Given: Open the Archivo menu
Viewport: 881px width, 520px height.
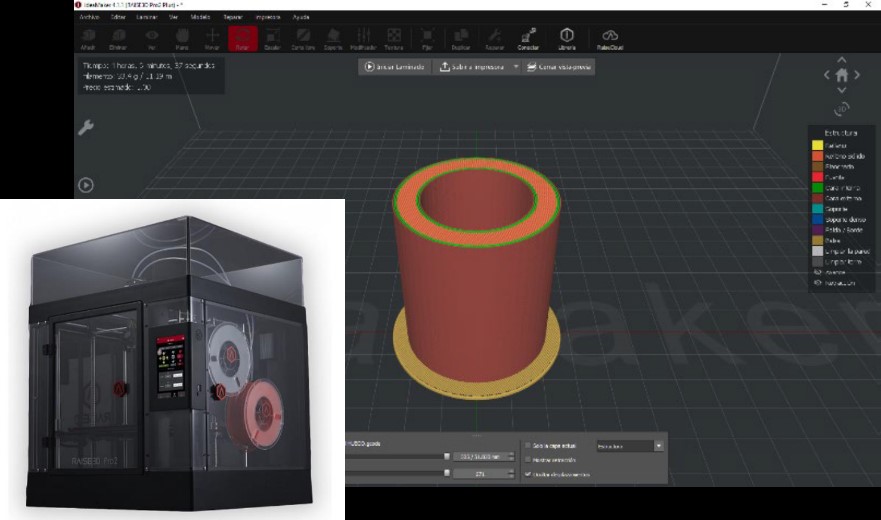Looking at the screenshot, I should pyautogui.click(x=89, y=17).
